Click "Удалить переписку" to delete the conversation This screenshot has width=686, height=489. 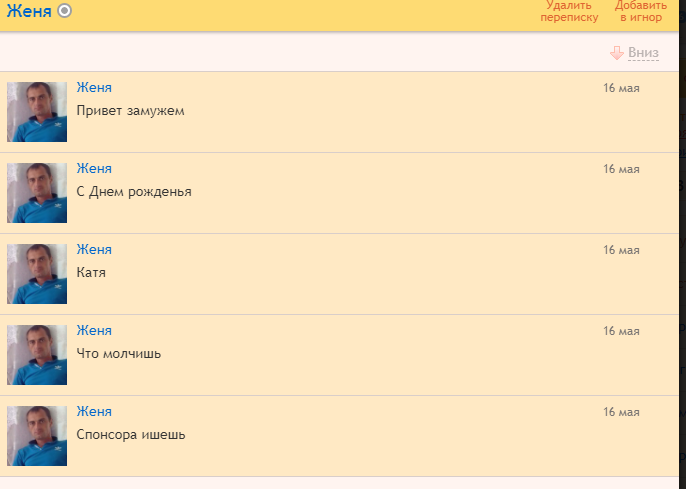click(x=569, y=11)
